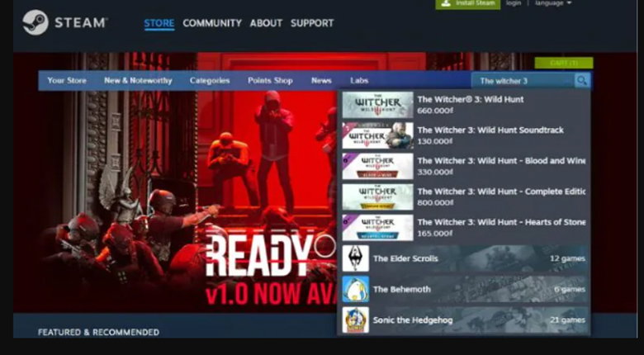This screenshot has height=355, width=644.
Task: Select Wild Hunt - Blood and Wine title
Action: pos(501,161)
